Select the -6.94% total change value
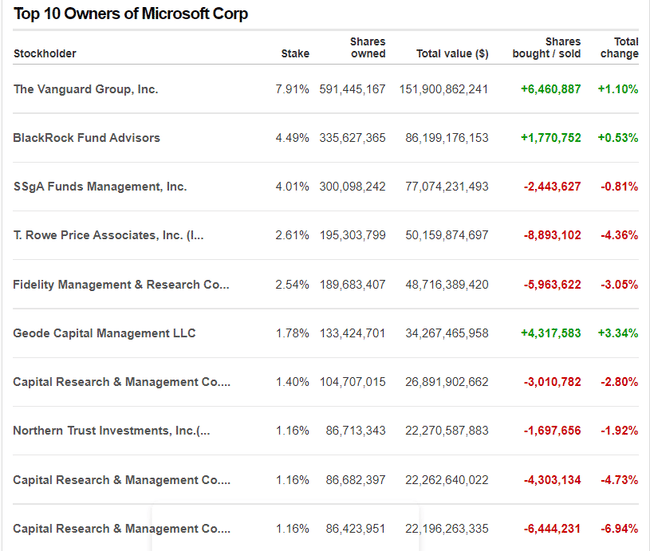The image size is (650, 551). tap(617, 529)
